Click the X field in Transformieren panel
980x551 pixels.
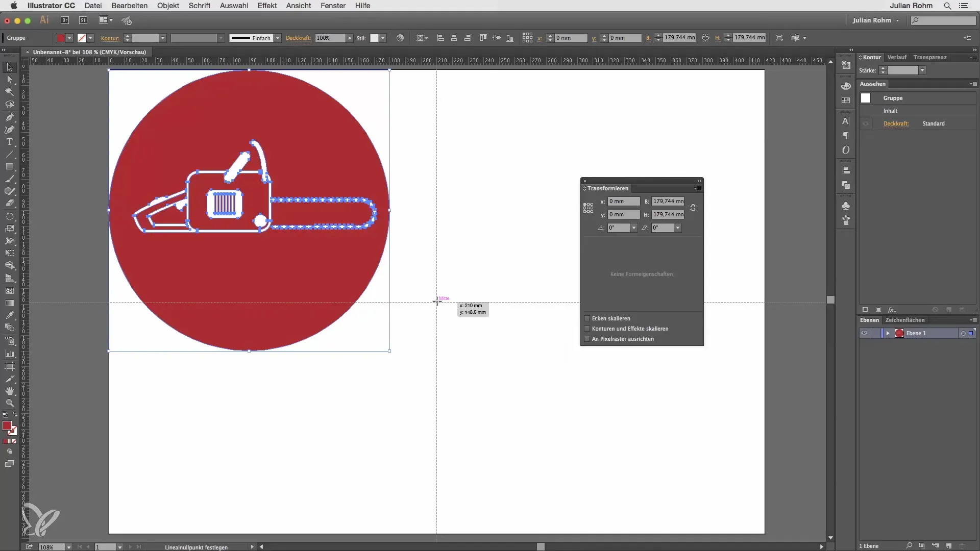623,202
